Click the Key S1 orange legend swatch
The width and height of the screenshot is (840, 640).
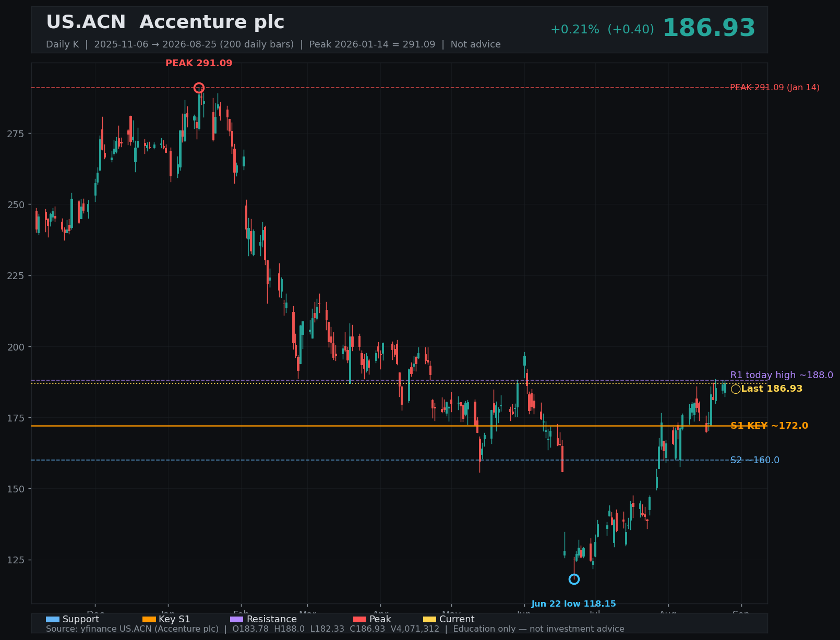[149, 619]
